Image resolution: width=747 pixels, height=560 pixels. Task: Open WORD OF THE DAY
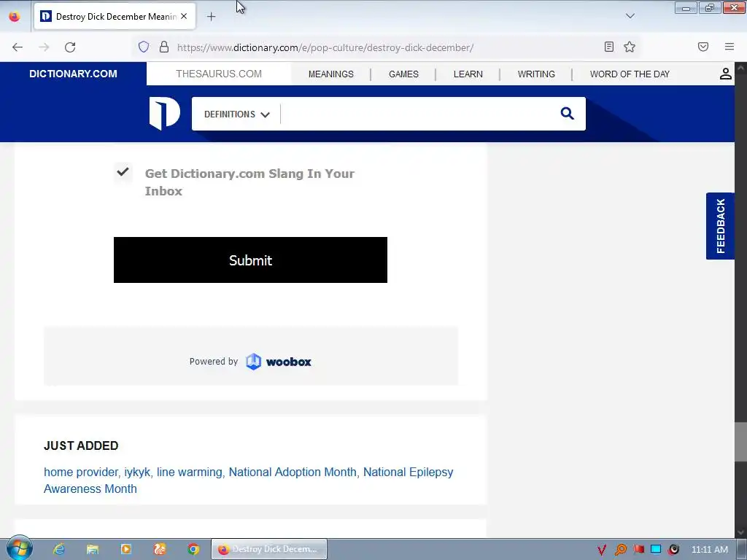(x=630, y=74)
